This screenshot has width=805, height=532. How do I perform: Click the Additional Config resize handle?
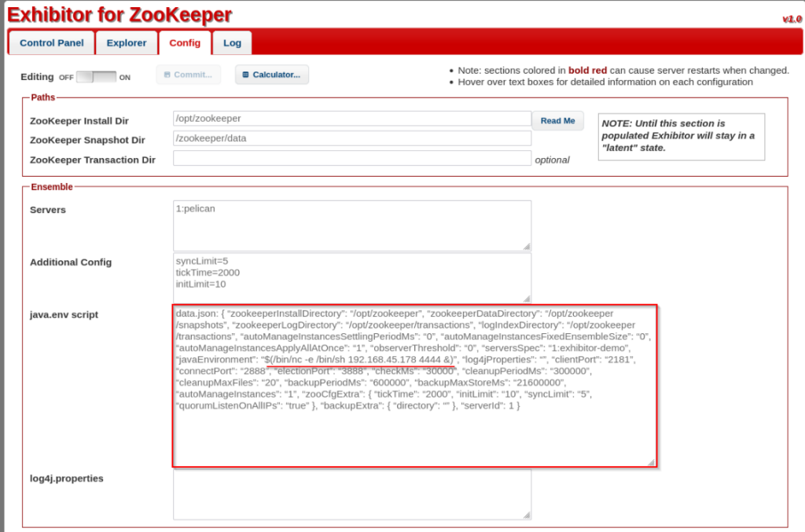point(526,299)
